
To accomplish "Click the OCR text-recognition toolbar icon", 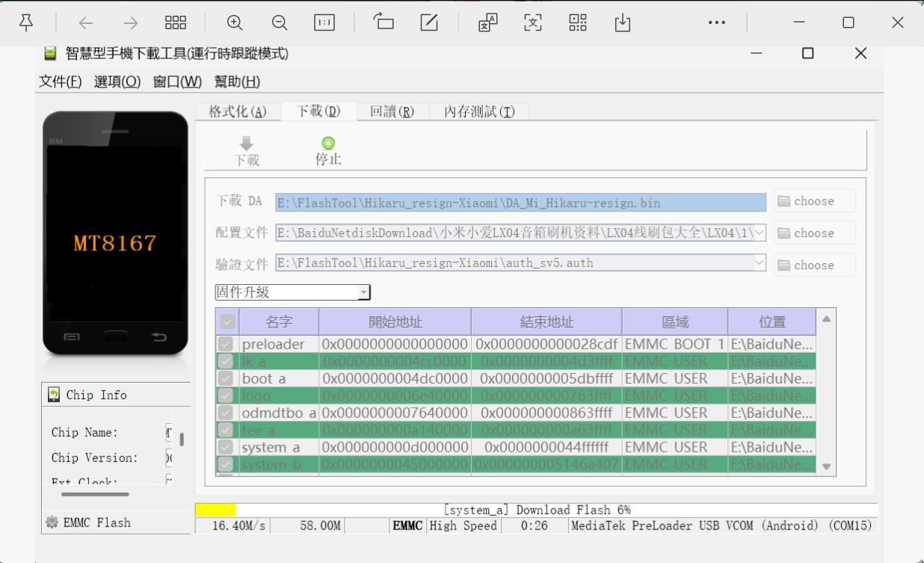I will click(532, 22).
